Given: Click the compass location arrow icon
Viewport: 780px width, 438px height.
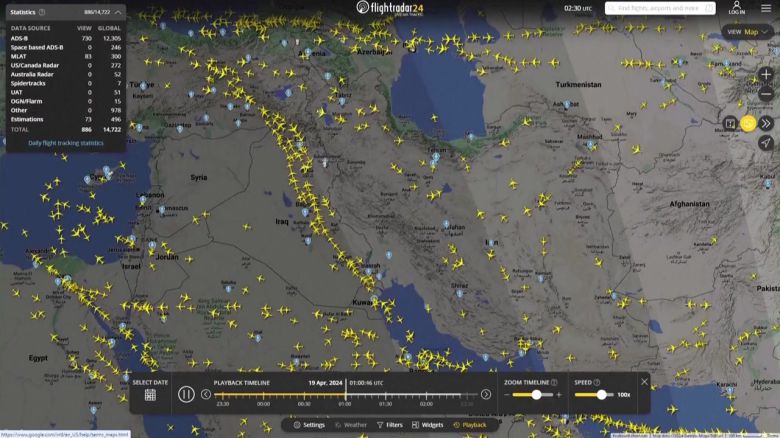Looking at the screenshot, I should point(766,143).
